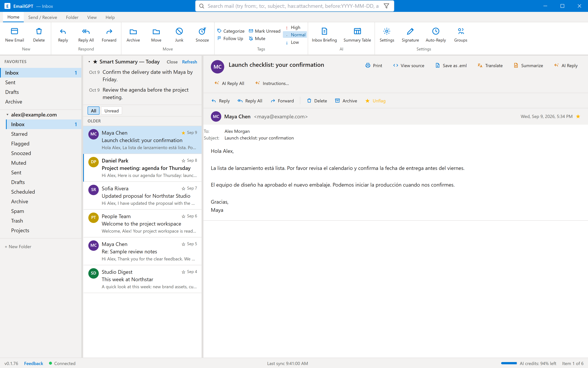
Task: Star the People Team message
Action: tap(183, 216)
